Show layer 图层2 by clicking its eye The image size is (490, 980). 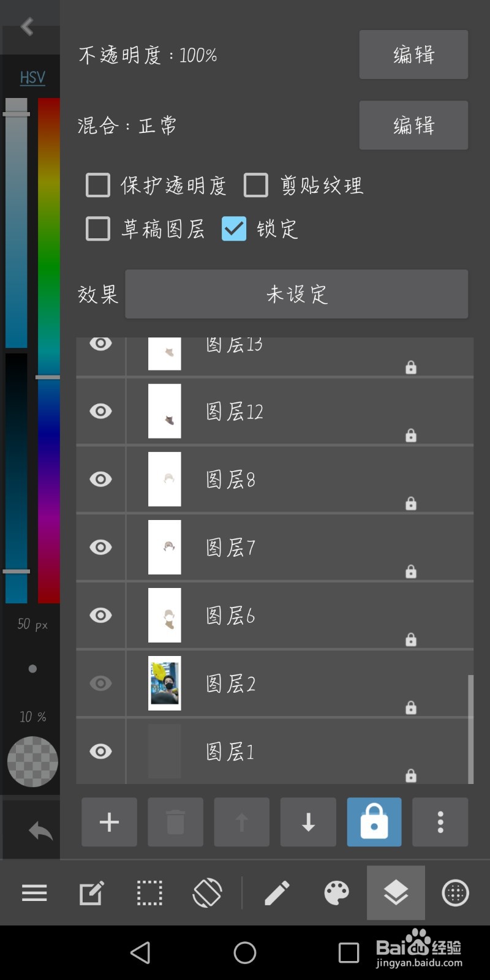tap(100, 683)
